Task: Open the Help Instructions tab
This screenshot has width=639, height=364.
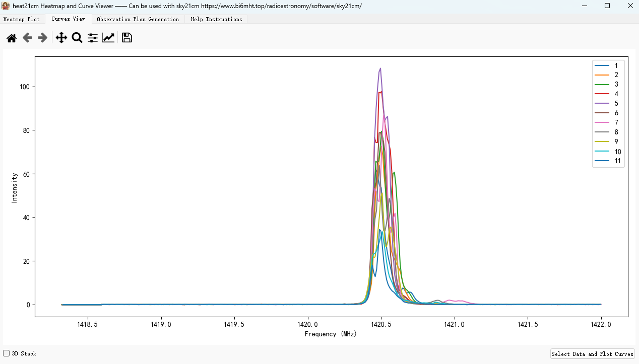Action: coord(216,19)
